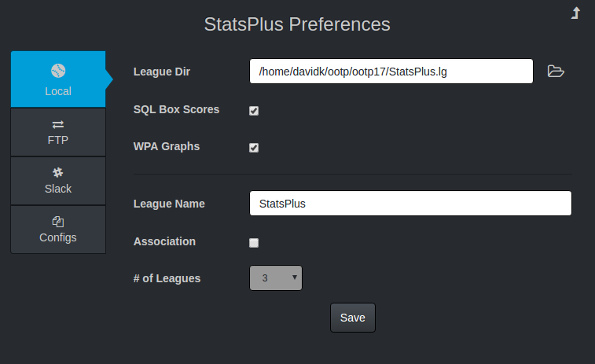Click the Slack logo icon
Viewport: 595px width, 364px height.
(x=58, y=173)
